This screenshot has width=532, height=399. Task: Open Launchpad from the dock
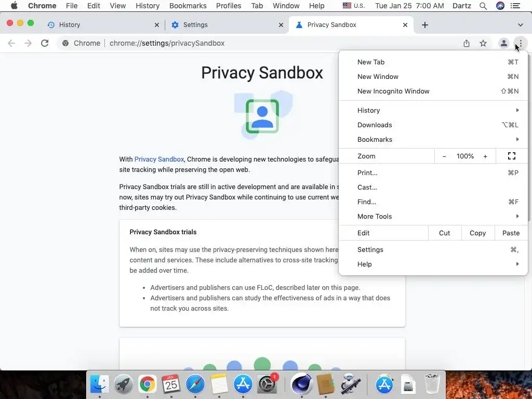click(124, 384)
